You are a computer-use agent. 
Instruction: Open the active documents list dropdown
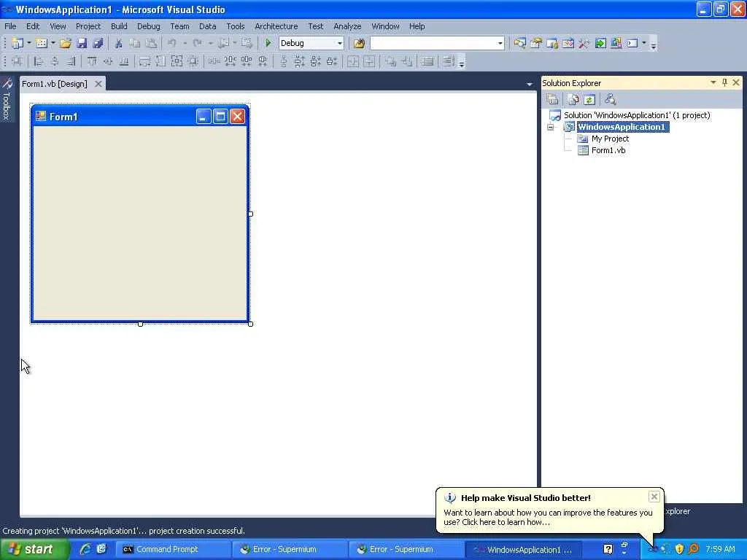[530, 85]
